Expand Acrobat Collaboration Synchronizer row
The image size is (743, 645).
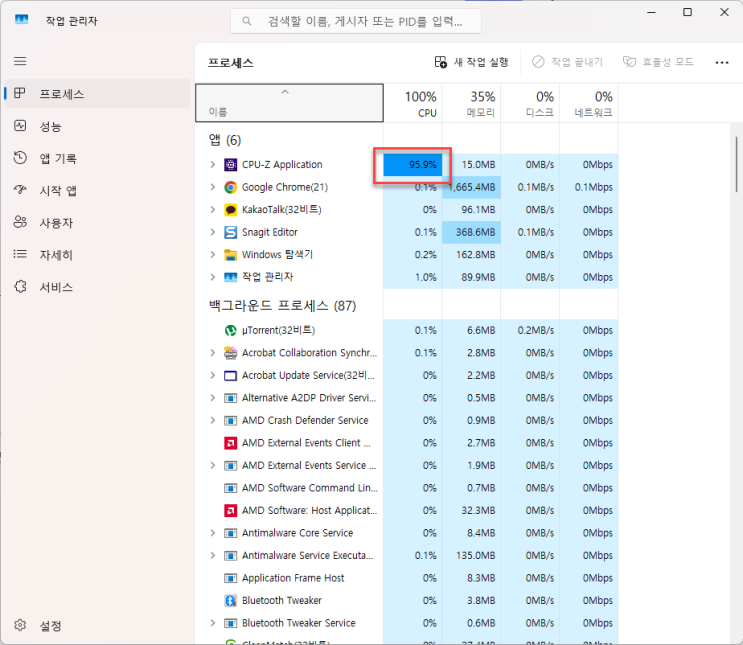tap(213, 353)
